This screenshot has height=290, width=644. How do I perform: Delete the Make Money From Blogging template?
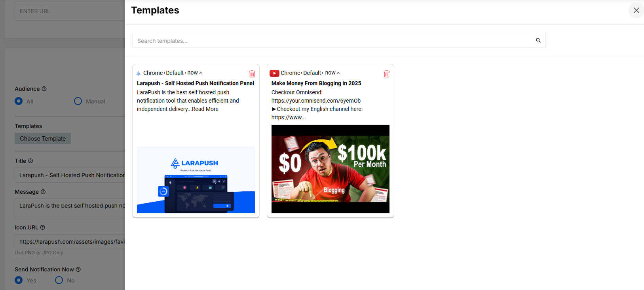387,74
